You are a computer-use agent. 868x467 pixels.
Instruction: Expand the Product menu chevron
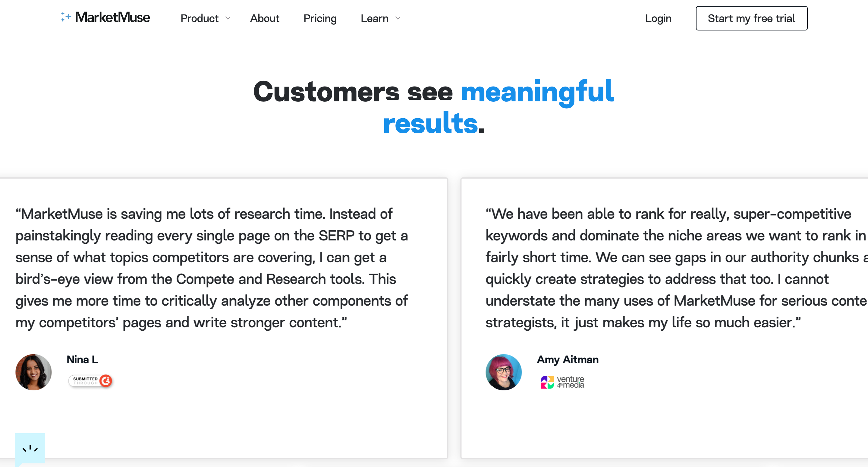point(228,18)
